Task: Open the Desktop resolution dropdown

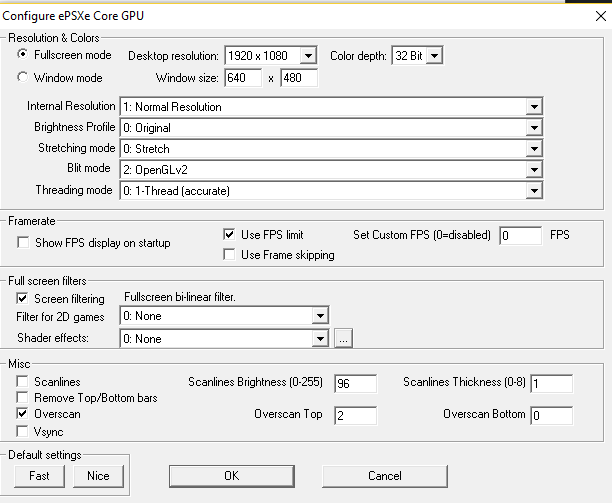Action: coord(270,55)
